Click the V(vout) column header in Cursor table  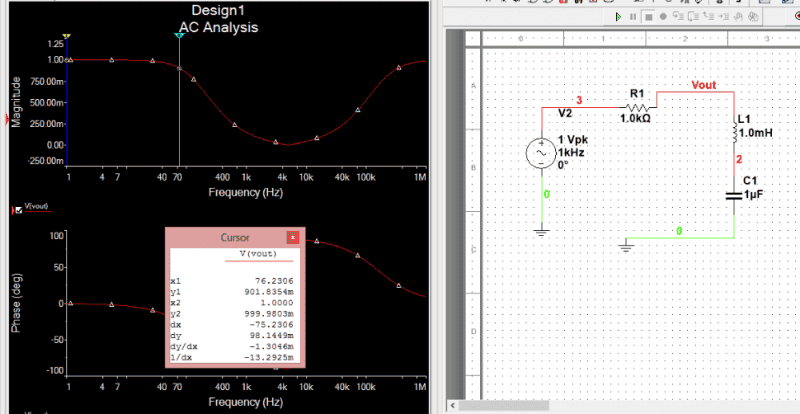236,256
